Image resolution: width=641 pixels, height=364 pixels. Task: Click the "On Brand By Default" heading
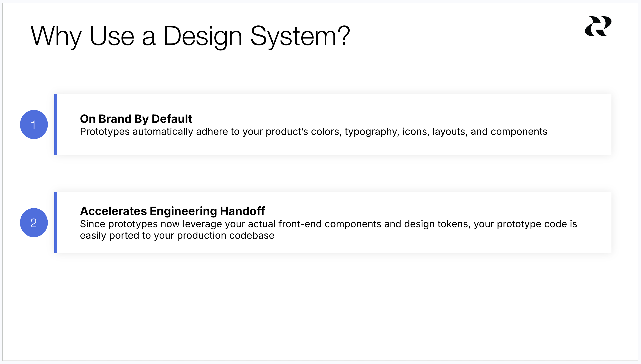click(x=136, y=119)
